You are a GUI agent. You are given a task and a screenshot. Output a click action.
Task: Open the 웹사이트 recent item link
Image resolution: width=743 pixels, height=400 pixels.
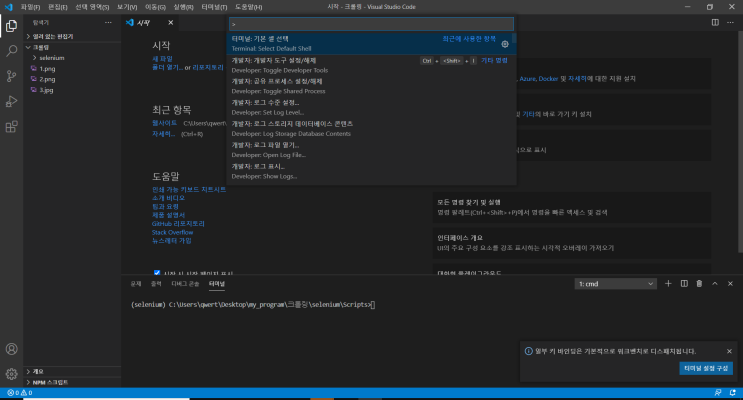click(164, 123)
